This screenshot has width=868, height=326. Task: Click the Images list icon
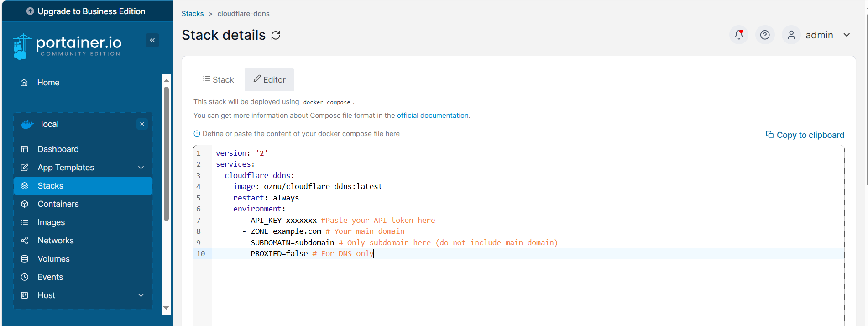(x=25, y=222)
